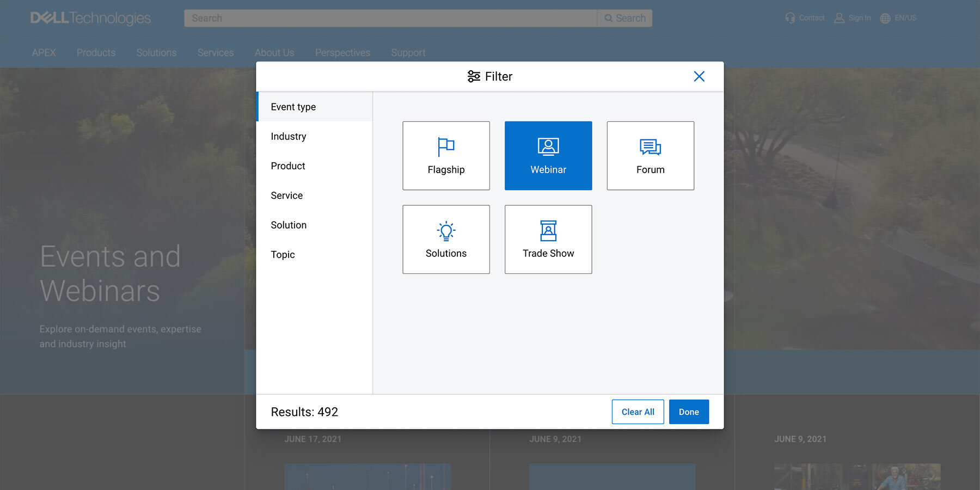Click the Results: 492 text
This screenshot has width=980, height=490.
(304, 412)
